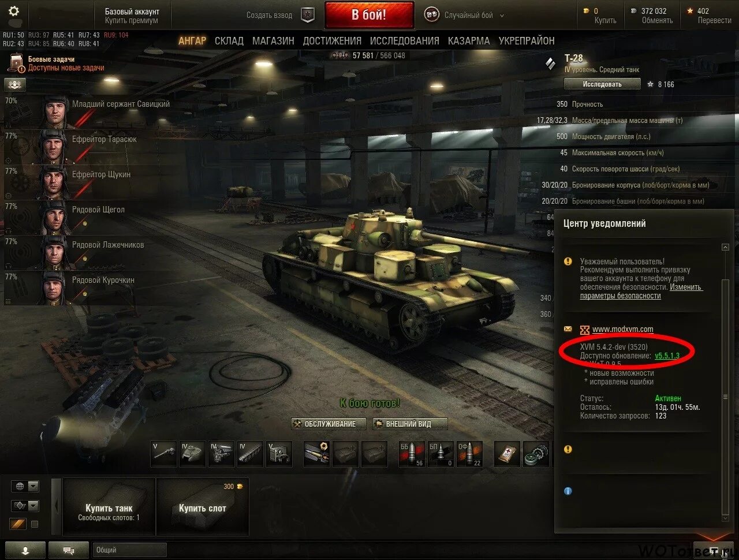This screenshot has height=560, width=739.
Task: Open the chat channels button
Action: 69,550
